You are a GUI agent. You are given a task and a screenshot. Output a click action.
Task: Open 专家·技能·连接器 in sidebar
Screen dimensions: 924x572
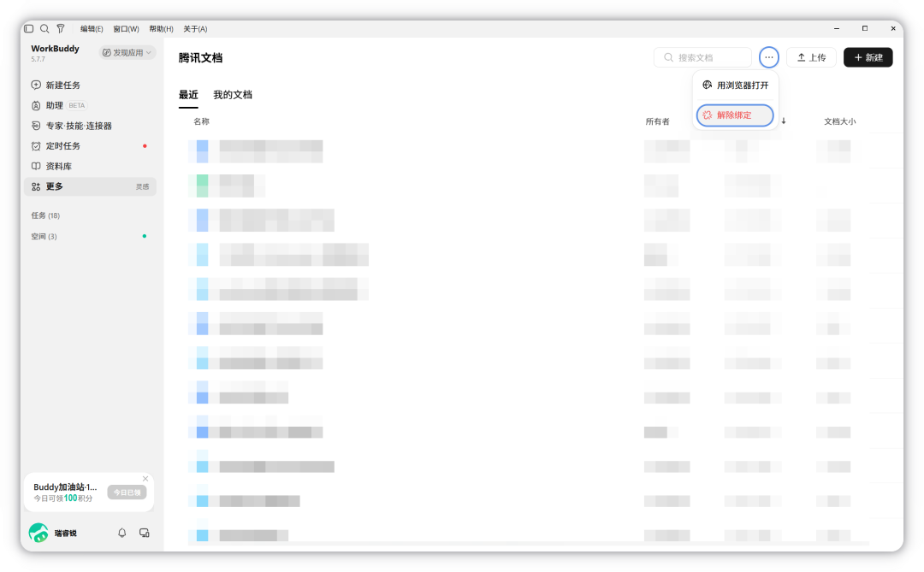tap(90, 126)
